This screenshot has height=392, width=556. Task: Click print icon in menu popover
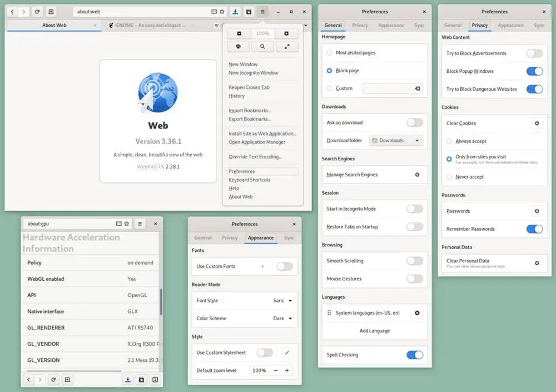point(238,47)
